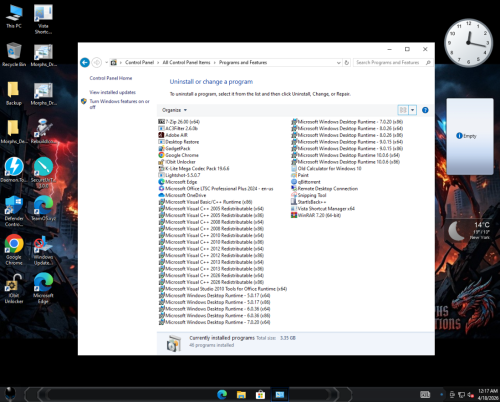The width and height of the screenshot is (500, 402).
Task: Select Old Calculator for Windows 10
Action: 326,168
